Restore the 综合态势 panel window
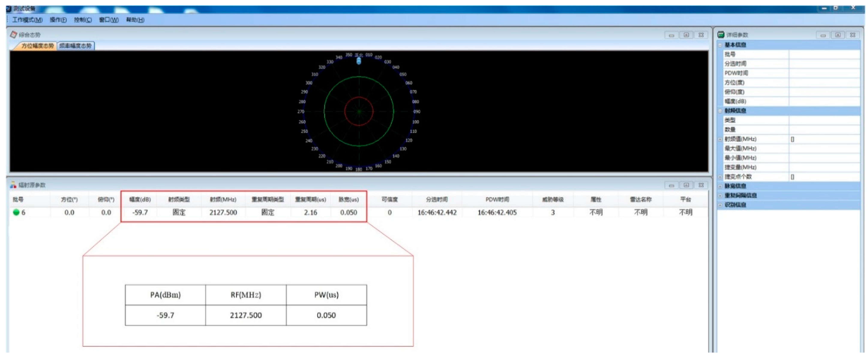 [x=686, y=35]
